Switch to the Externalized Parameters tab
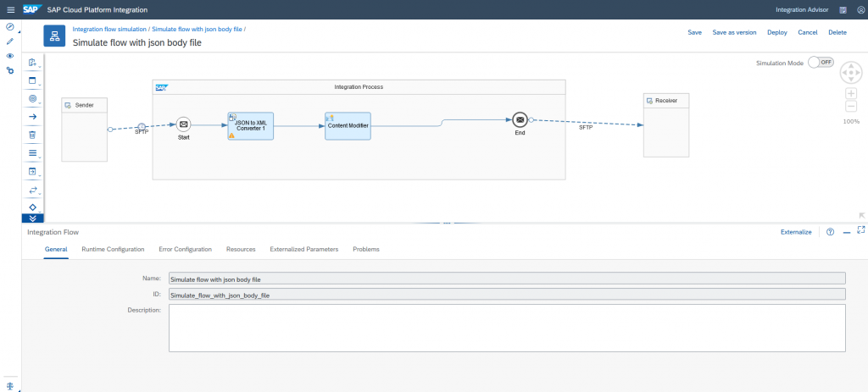 coord(304,250)
